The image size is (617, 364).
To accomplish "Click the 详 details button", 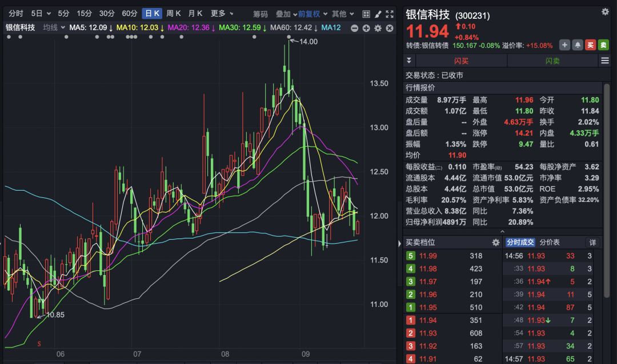I will click(x=592, y=242).
